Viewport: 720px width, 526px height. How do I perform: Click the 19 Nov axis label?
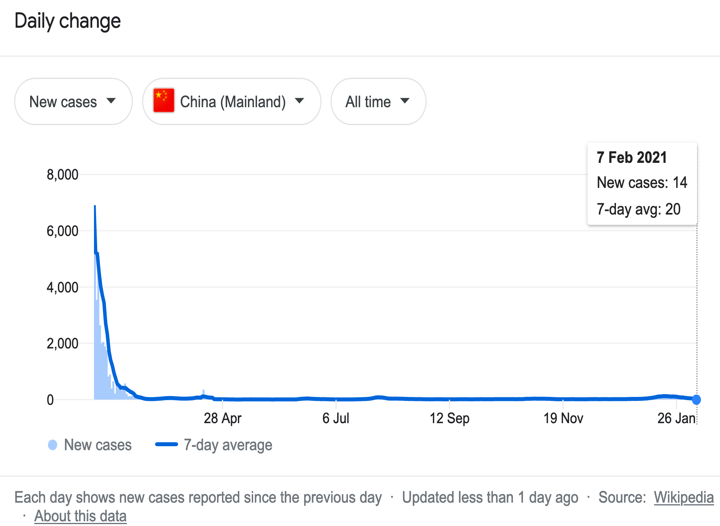(x=563, y=418)
